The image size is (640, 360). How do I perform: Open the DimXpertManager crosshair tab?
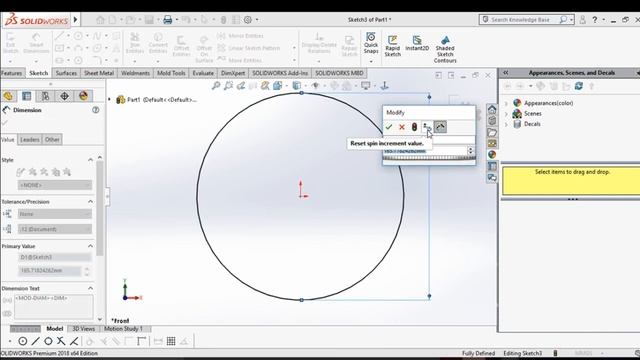click(64, 96)
